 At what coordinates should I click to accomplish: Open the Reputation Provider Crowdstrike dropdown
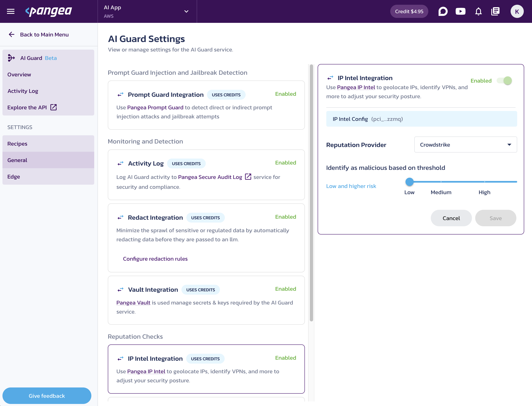[465, 145]
